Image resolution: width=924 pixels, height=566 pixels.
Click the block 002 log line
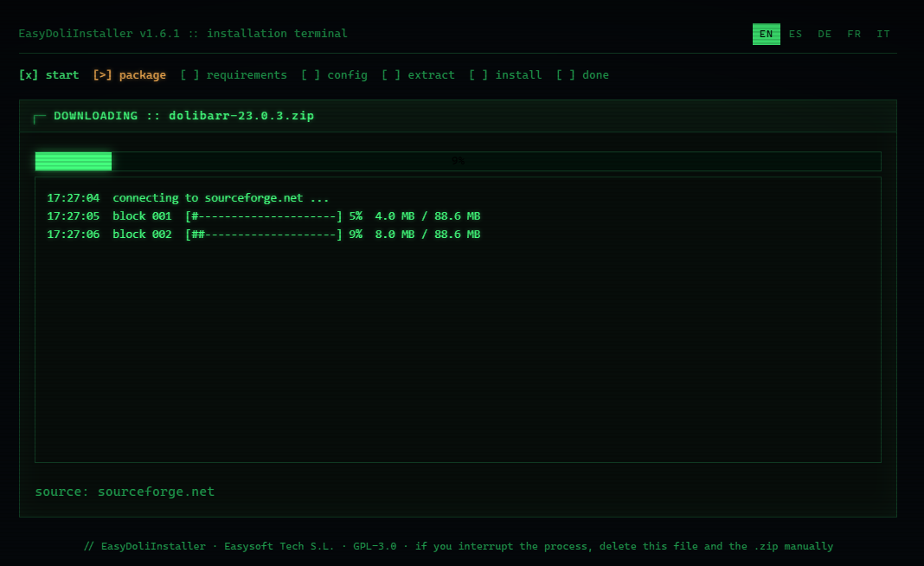pyautogui.click(x=263, y=235)
